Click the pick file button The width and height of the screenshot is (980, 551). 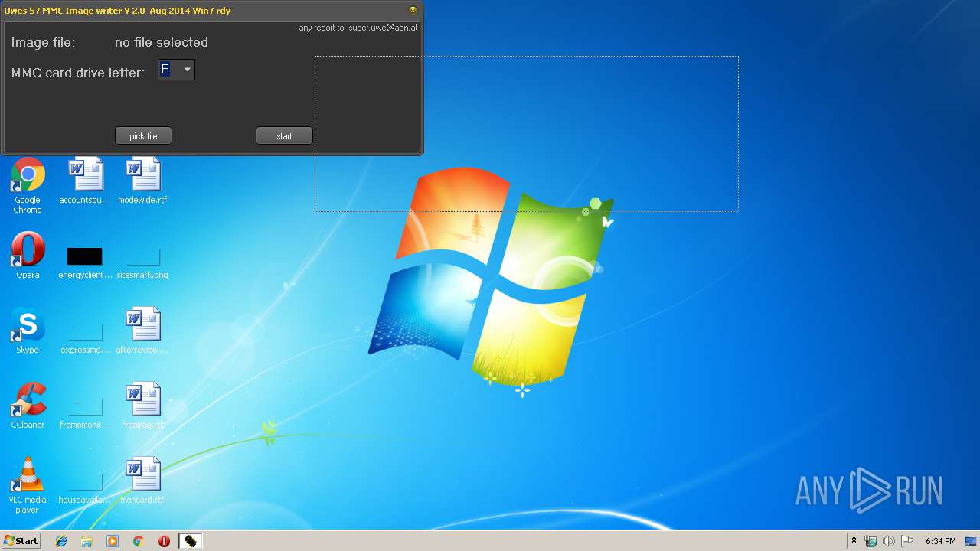point(143,136)
